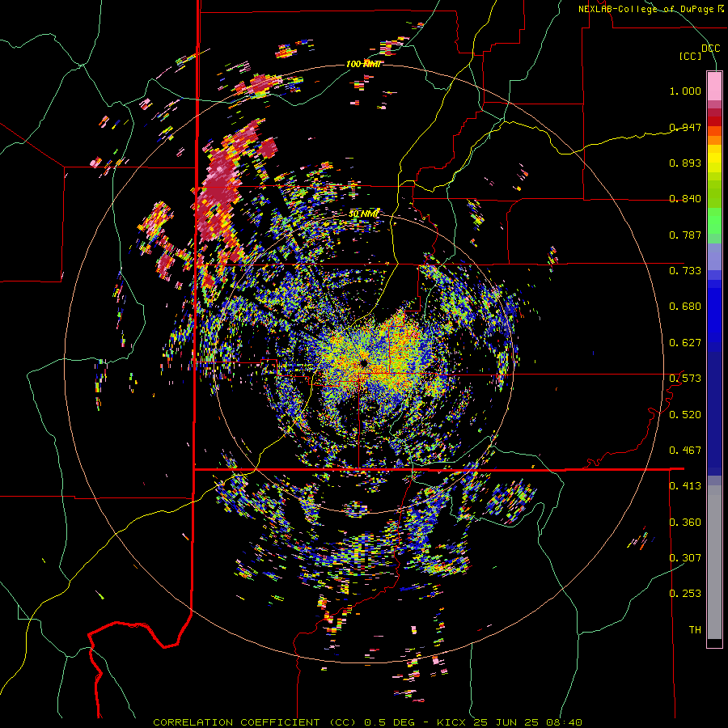Click the KICX station identifier
Screen dimensions: 728x728
coord(453,722)
